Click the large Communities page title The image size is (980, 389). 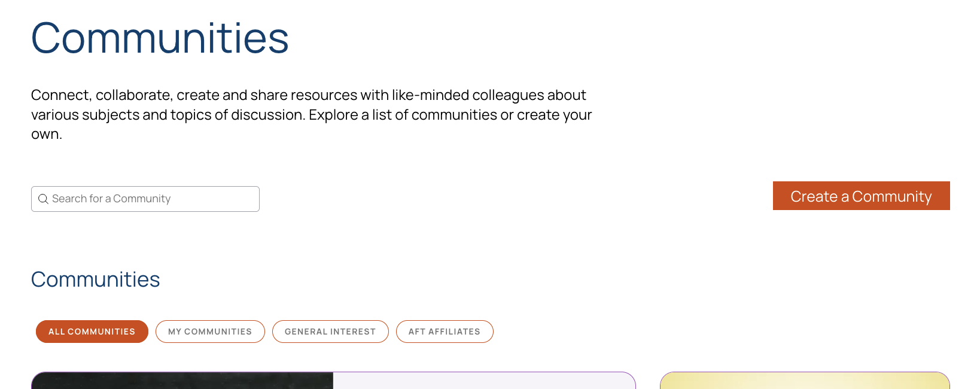click(160, 38)
